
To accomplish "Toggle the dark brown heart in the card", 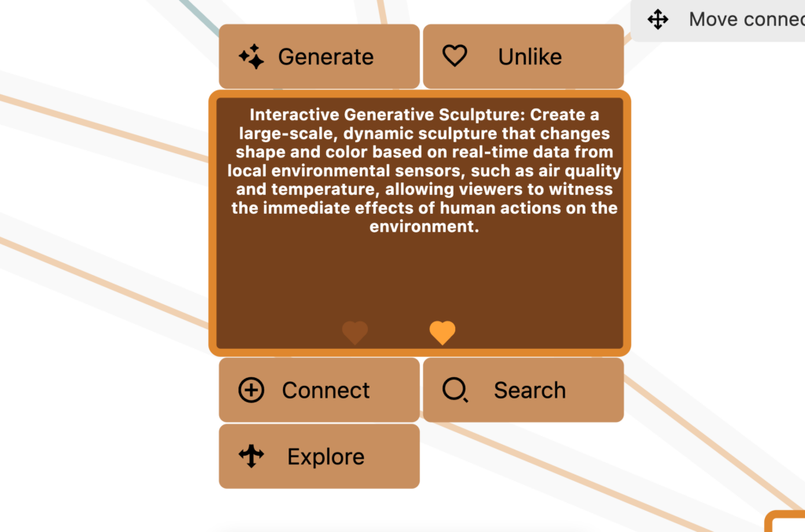I will tap(355, 332).
